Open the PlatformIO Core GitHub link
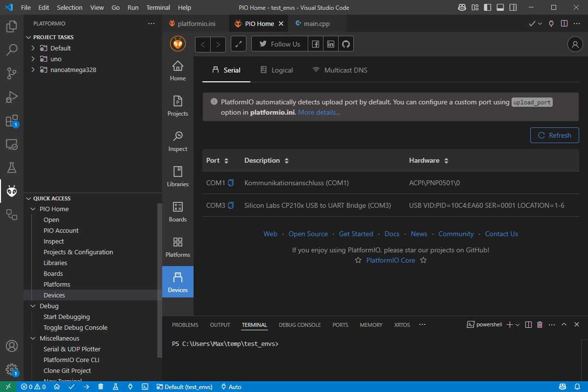Screen dimensions: 588x392 coord(391,260)
